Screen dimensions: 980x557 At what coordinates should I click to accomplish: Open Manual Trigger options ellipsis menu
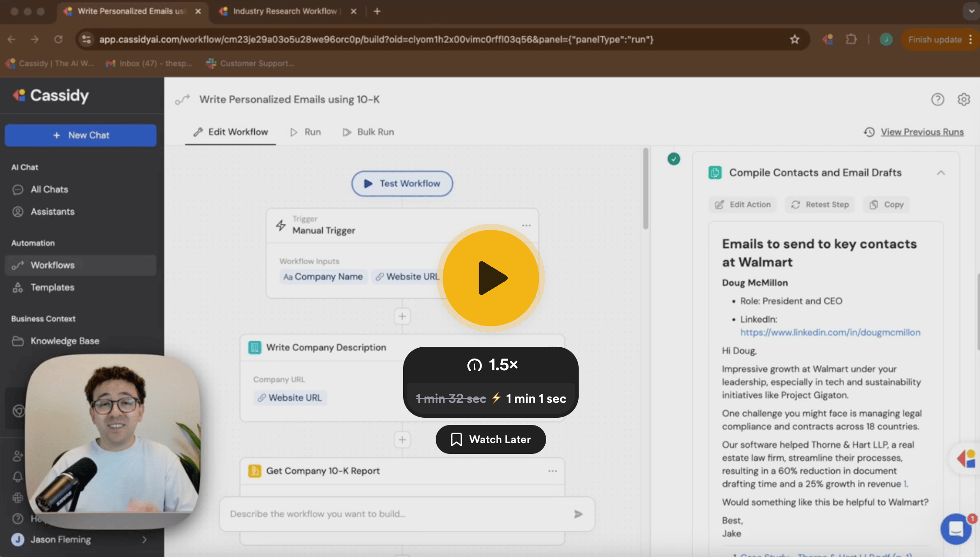pos(526,225)
